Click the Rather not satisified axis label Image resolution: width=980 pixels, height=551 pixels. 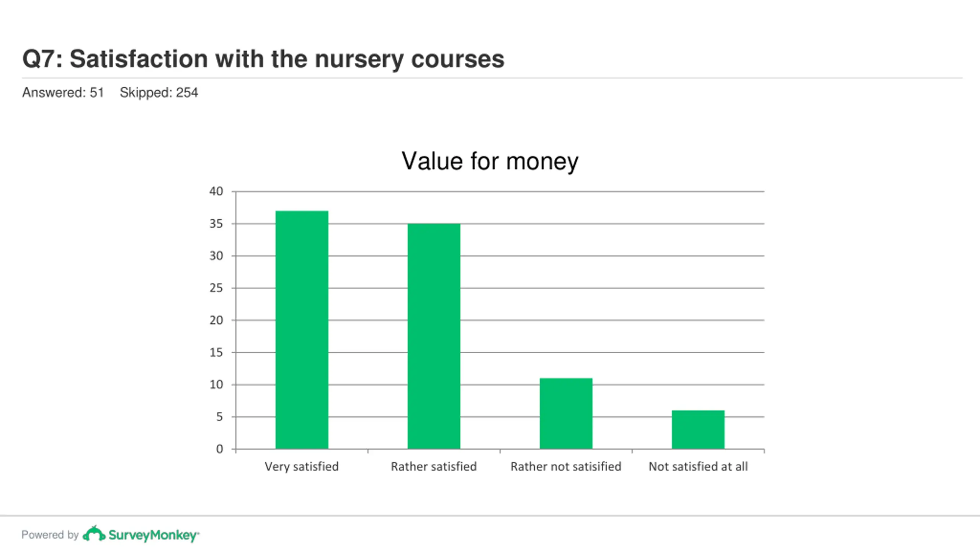[566, 467]
